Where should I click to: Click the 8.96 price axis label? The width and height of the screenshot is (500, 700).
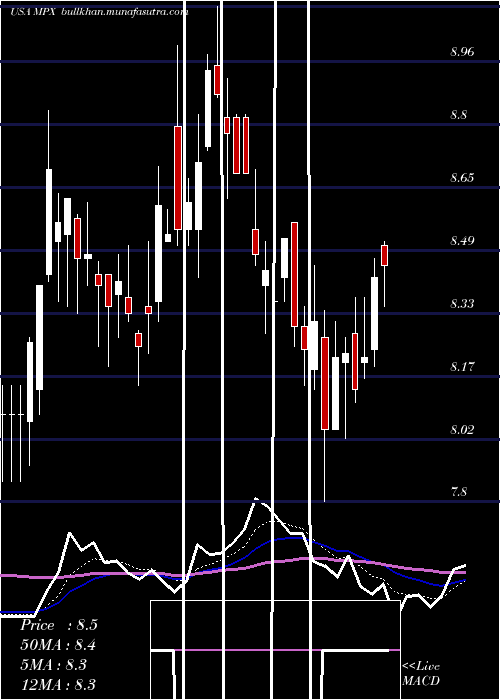(462, 52)
